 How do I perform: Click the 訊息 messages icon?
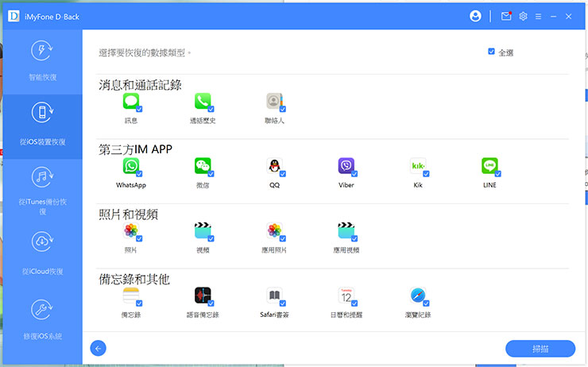click(x=131, y=101)
